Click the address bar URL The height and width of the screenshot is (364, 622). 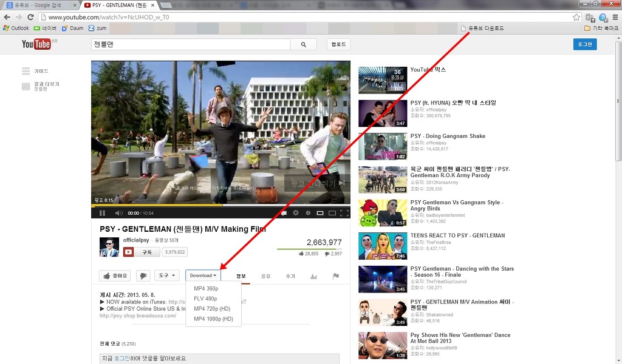click(109, 18)
